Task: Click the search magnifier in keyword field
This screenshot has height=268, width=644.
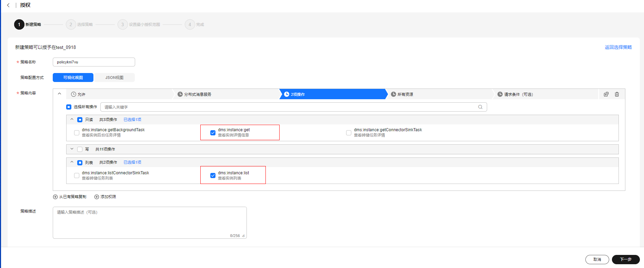Action: 480,107
